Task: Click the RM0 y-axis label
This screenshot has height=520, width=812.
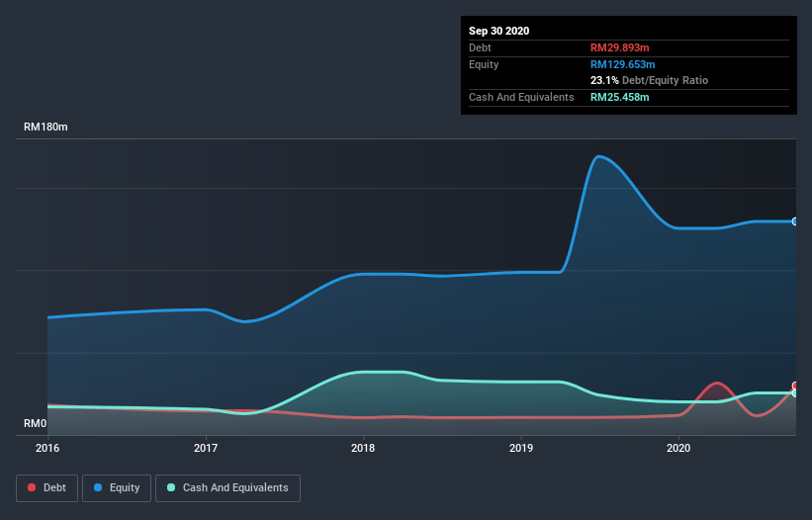Action: [36, 423]
